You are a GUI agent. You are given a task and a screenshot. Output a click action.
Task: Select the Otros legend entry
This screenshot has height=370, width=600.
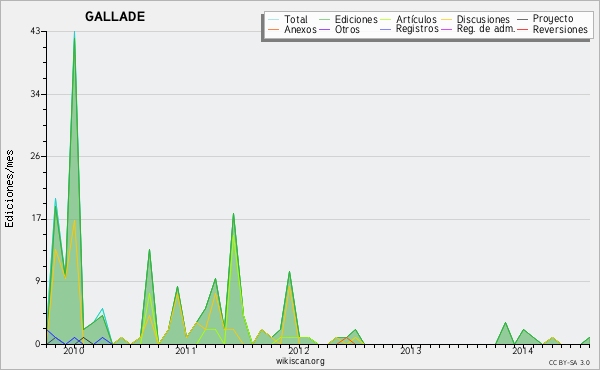[347, 29]
